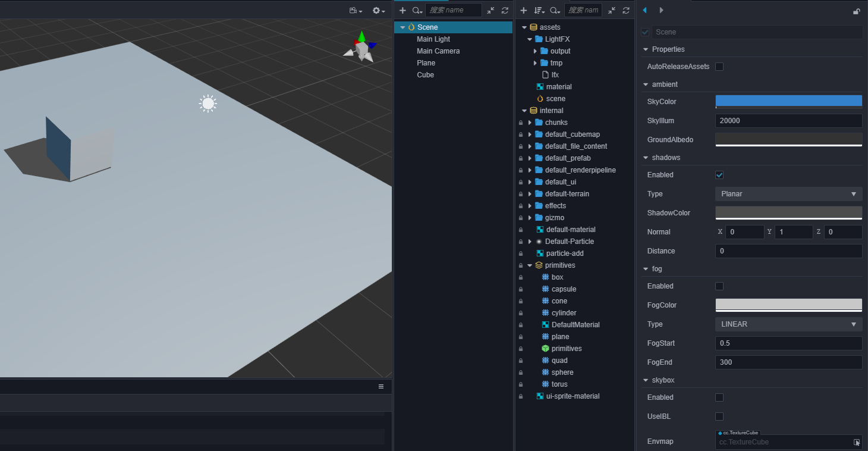
Task: Collapse the ambient section header
Action: (x=646, y=84)
